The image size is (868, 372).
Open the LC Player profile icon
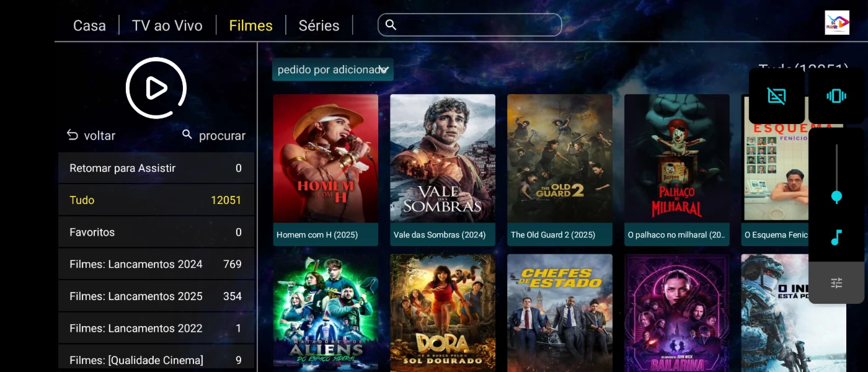pyautogui.click(x=836, y=23)
